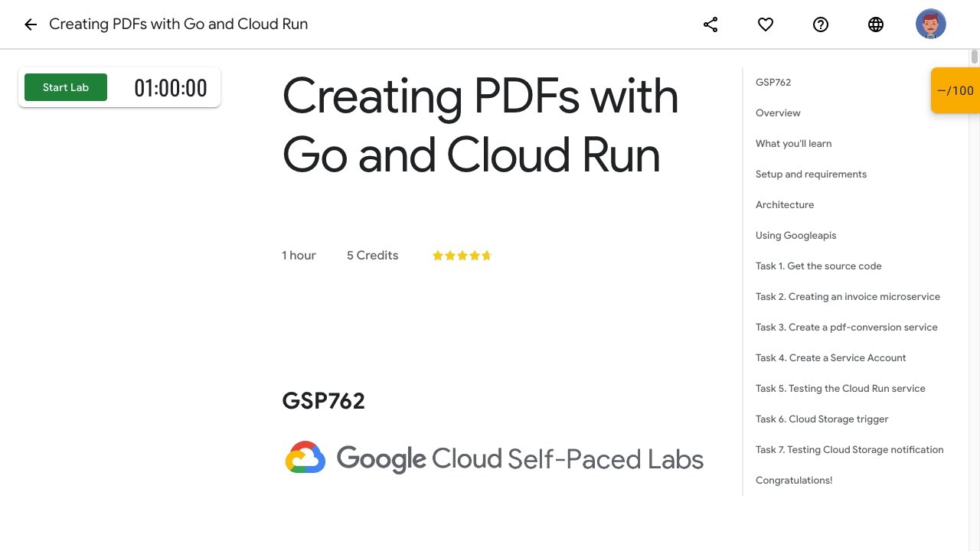Click the 01:00:00 lab timer
This screenshot has width=980, height=551.
[171, 88]
